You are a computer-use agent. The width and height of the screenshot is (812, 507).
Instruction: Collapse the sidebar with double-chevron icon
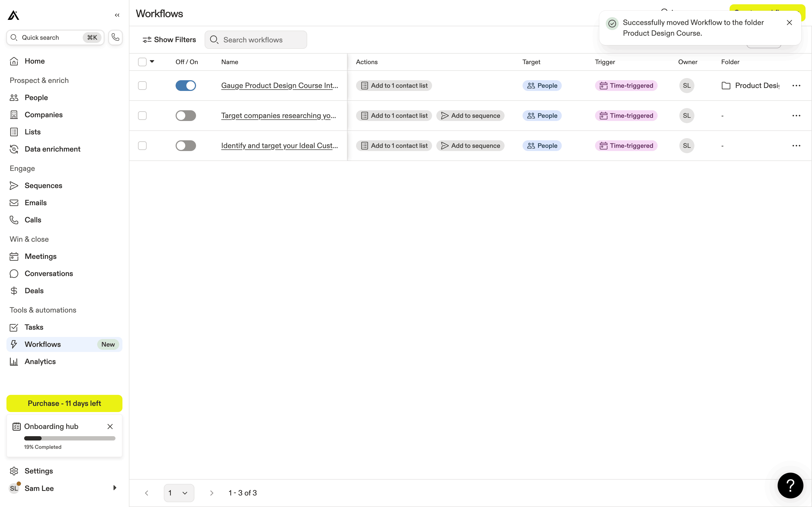coord(117,15)
